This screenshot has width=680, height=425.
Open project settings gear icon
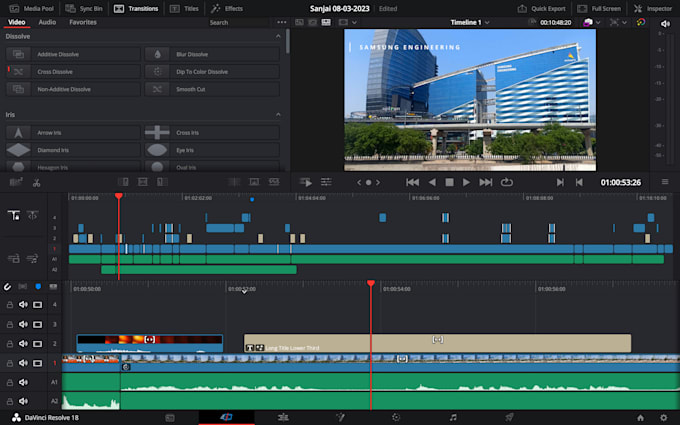point(664,418)
